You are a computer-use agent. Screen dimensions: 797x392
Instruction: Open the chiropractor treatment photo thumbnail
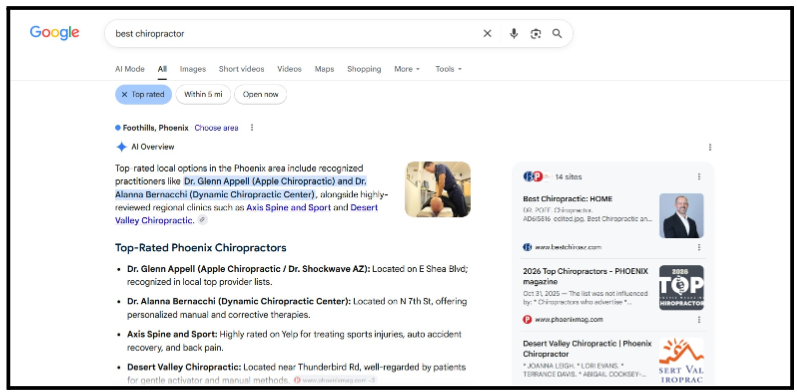pyautogui.click(x=438, y=189)
